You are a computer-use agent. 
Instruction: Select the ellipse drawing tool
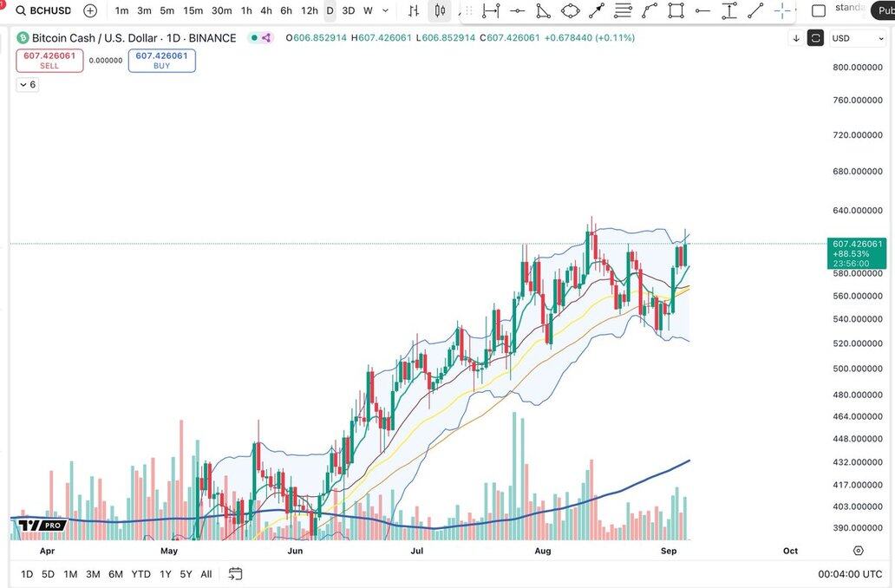tap(571, 10)
